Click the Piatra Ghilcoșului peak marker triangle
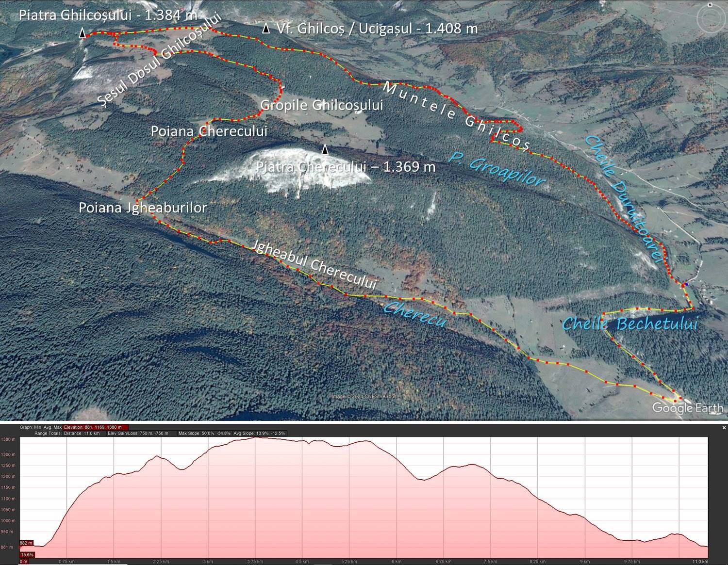 click(x=83, y=33)
